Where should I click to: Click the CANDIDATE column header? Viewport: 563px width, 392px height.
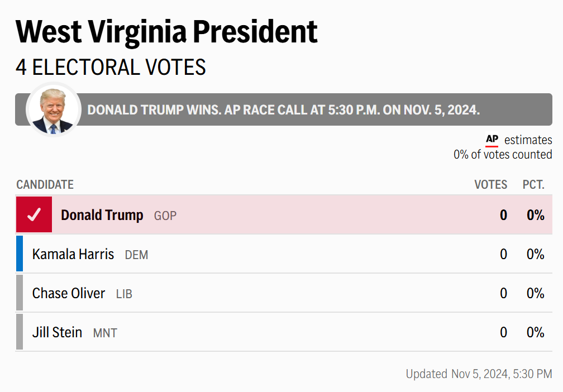[45, 185]
